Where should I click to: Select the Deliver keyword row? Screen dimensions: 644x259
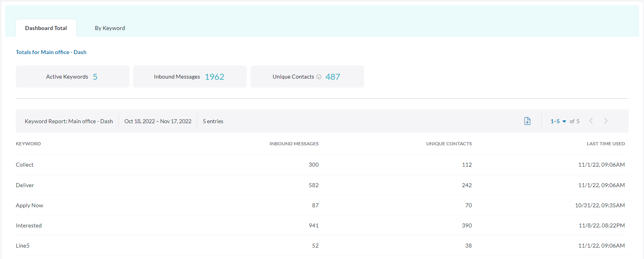click(x=25, y=185)
